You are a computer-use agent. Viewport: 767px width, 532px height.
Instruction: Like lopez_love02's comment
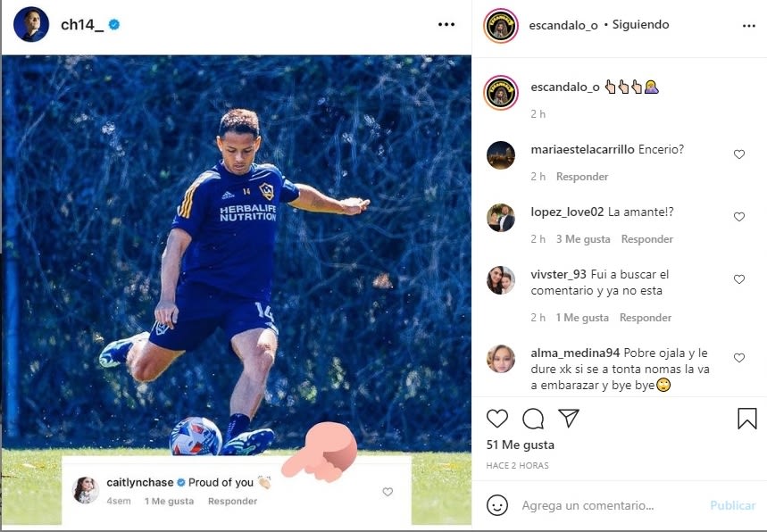tap(738, 217)
